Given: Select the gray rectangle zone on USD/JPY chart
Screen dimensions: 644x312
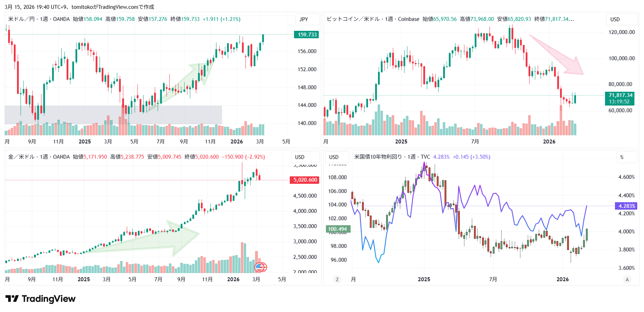Looking at the screenshot, I should point(71,114).
